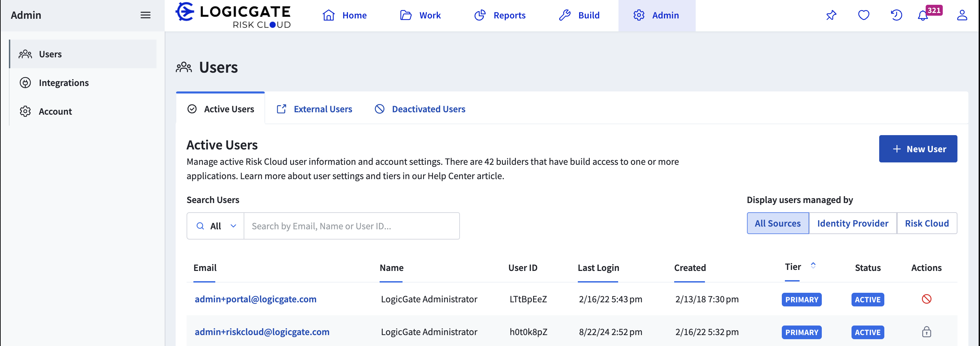Switch to Active Users tab

coord(221,109)
